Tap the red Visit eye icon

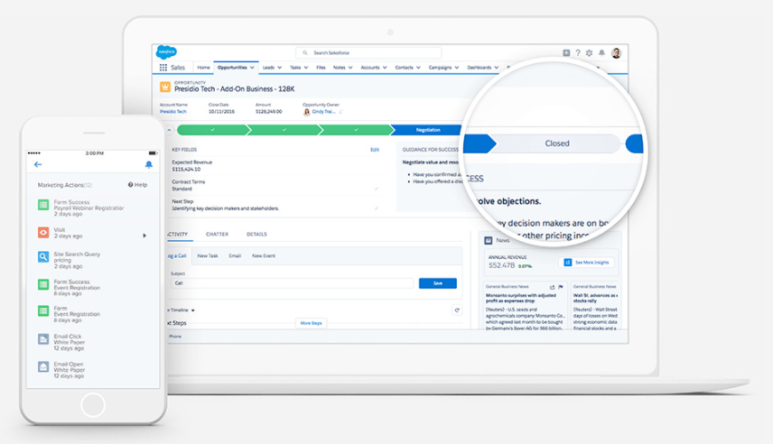click(x=43, y=232)
